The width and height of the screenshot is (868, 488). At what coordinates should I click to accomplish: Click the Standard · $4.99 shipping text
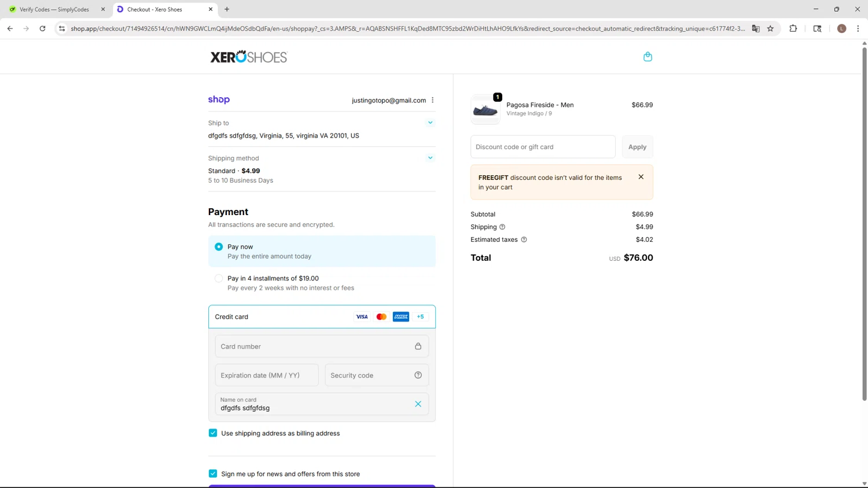tap(234, 171)
